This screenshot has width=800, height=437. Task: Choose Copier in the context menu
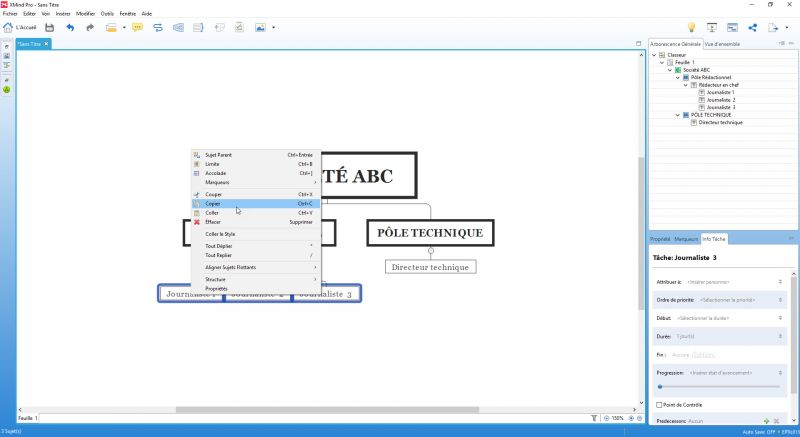pos(256,203)
